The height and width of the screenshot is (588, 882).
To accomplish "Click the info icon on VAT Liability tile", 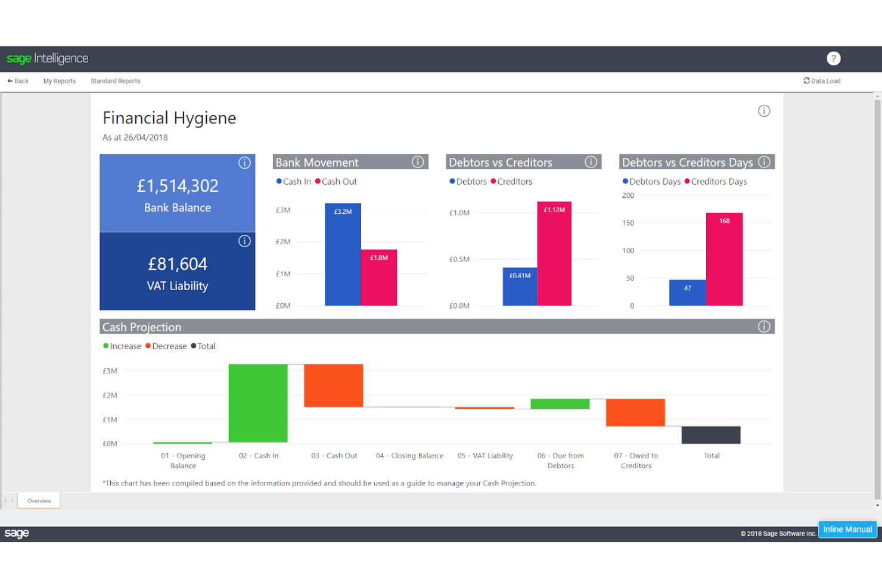I will pos(244,241).
